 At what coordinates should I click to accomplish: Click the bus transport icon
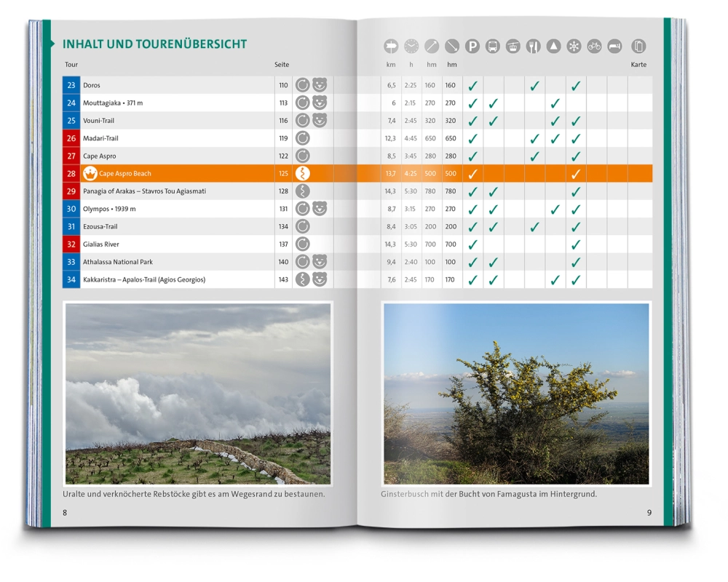pyautogui.click(x=493, y=47)
